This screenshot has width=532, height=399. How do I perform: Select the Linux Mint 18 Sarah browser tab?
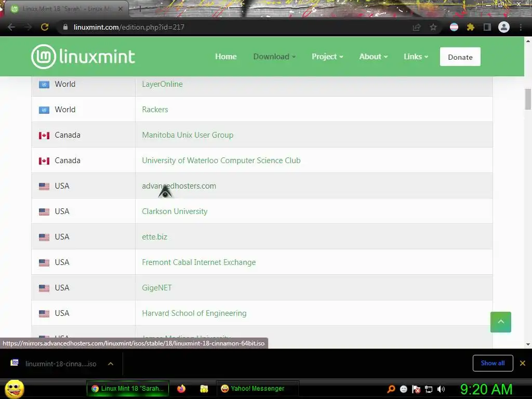66,9
